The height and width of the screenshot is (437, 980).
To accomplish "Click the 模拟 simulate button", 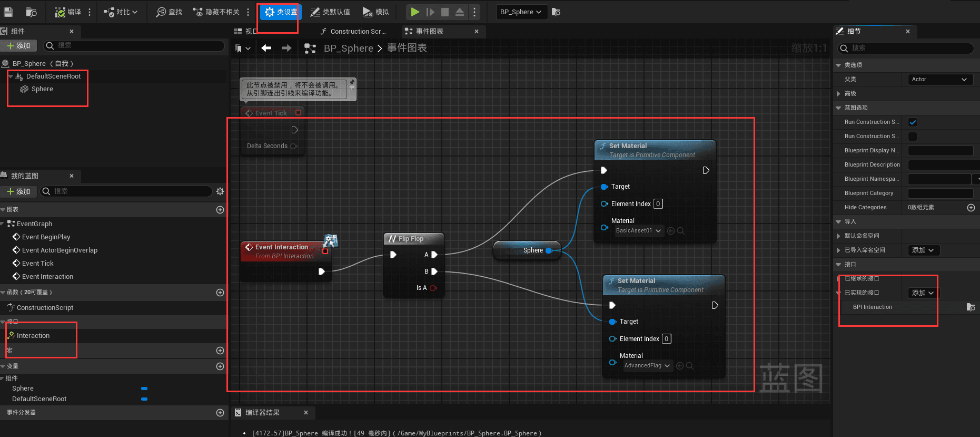I will click(375, 12).
